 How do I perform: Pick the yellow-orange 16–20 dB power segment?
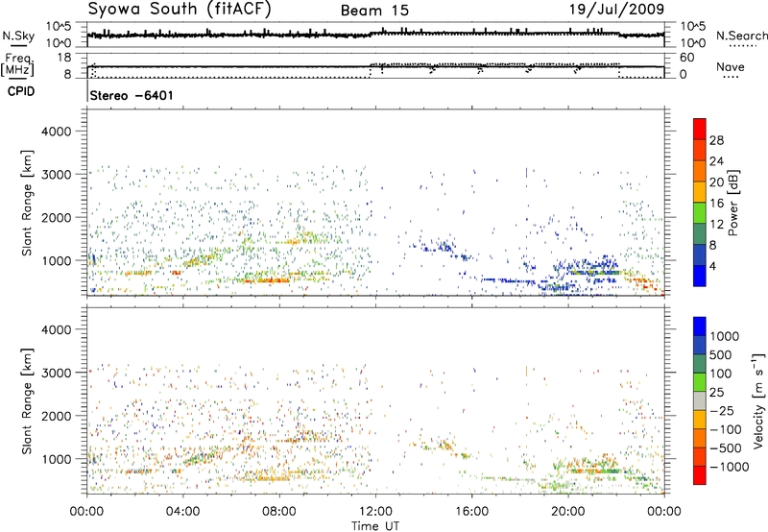700,192
